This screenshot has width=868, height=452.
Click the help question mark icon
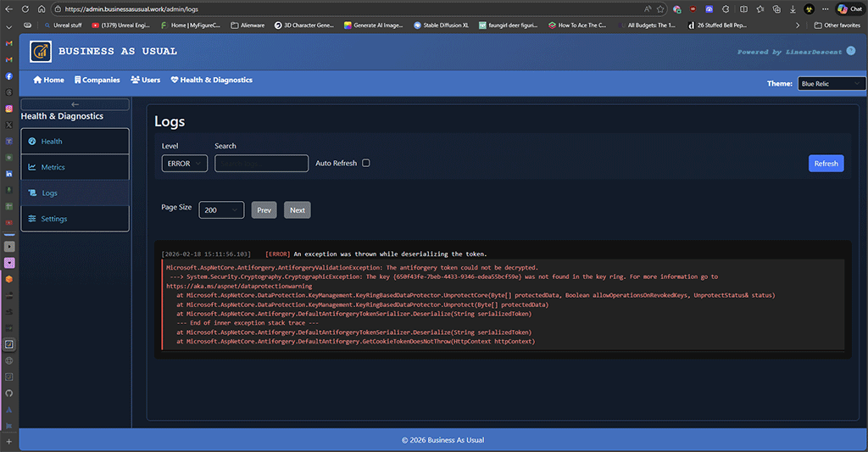click(x=851, y=52)
